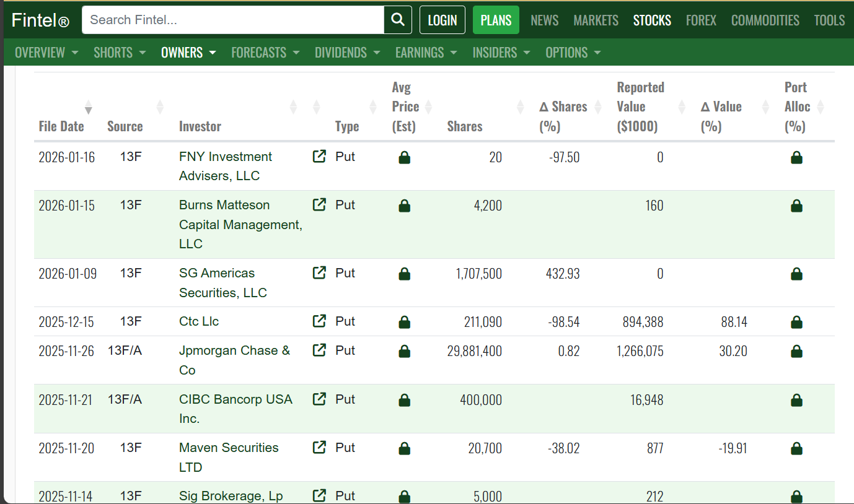
Task: Click the search magnifier icon button
Action: click(x=398, y=20)
